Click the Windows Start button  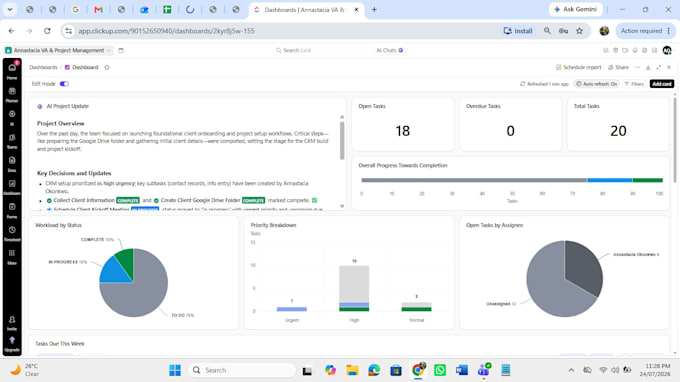(x=175, y=370)
